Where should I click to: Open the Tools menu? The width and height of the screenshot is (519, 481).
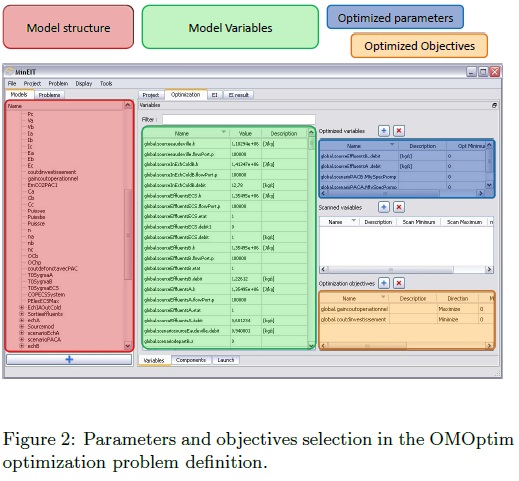click(x=106, y=83)
